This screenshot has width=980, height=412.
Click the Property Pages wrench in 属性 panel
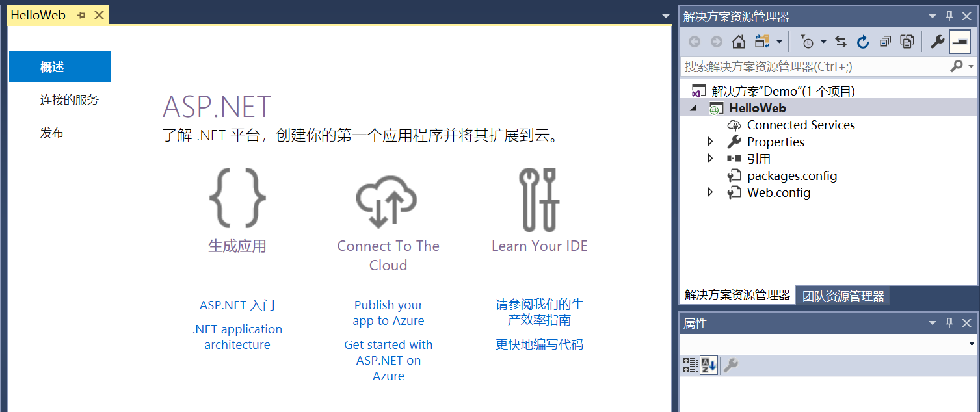(x=731, y=366)
